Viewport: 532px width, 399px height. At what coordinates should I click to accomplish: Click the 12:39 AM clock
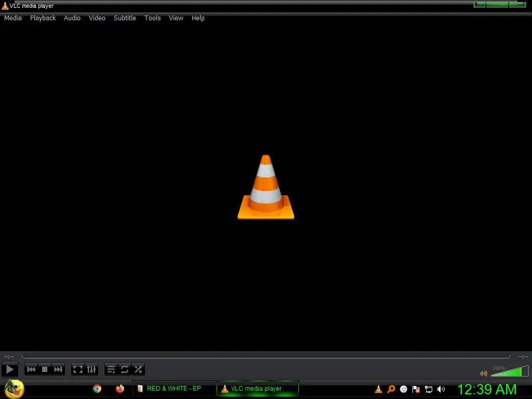click(x=487, y=389)
